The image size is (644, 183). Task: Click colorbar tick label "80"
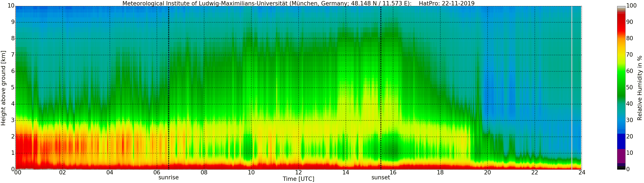click(629, 39)
